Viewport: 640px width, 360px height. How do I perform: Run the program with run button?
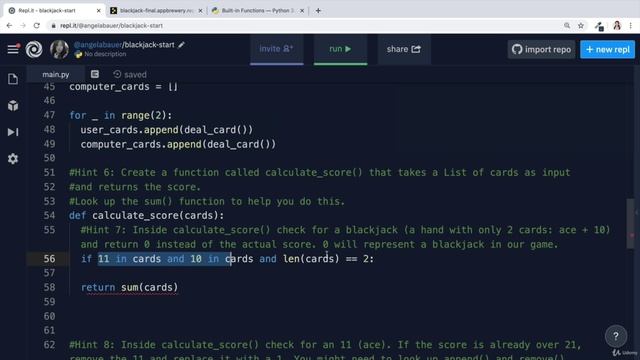[x=340, y=49]
